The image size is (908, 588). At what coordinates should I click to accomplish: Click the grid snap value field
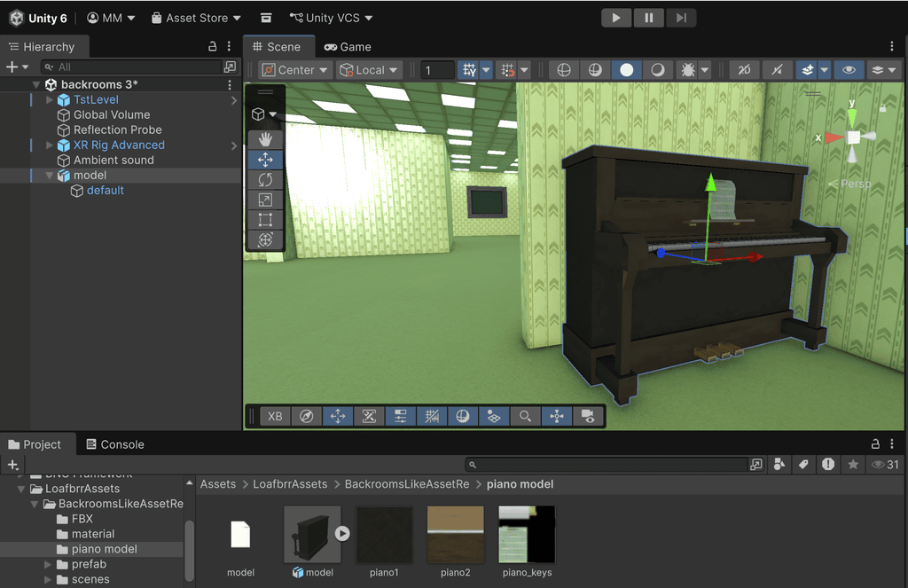(x=437, y=70)
